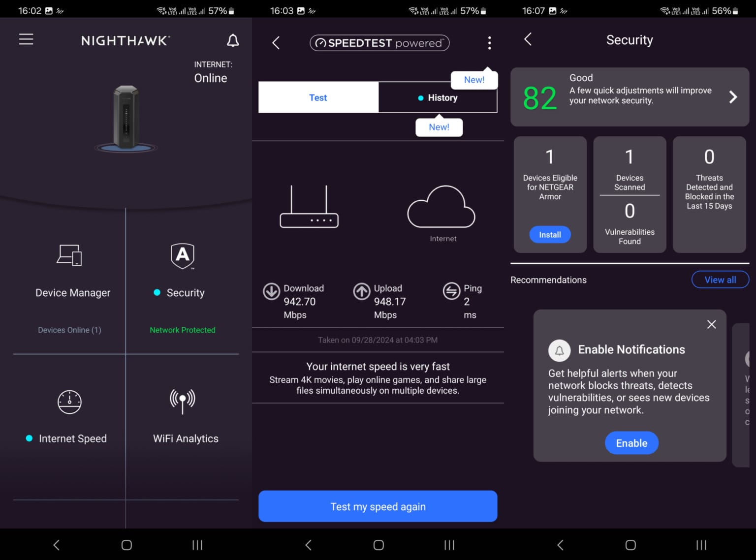756x560 pixels.
Task: Install NETGEAR Armor for eligible device
Action: click(550, 235)
